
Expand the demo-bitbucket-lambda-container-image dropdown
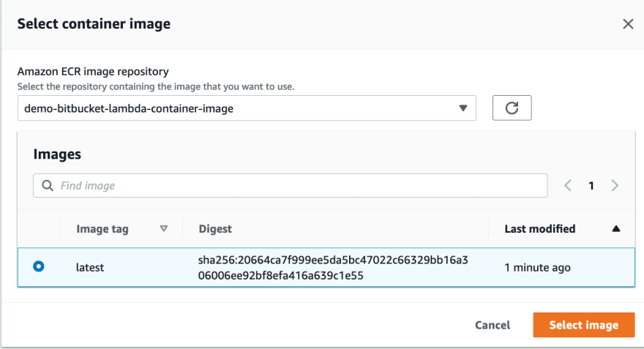point(247,108)
